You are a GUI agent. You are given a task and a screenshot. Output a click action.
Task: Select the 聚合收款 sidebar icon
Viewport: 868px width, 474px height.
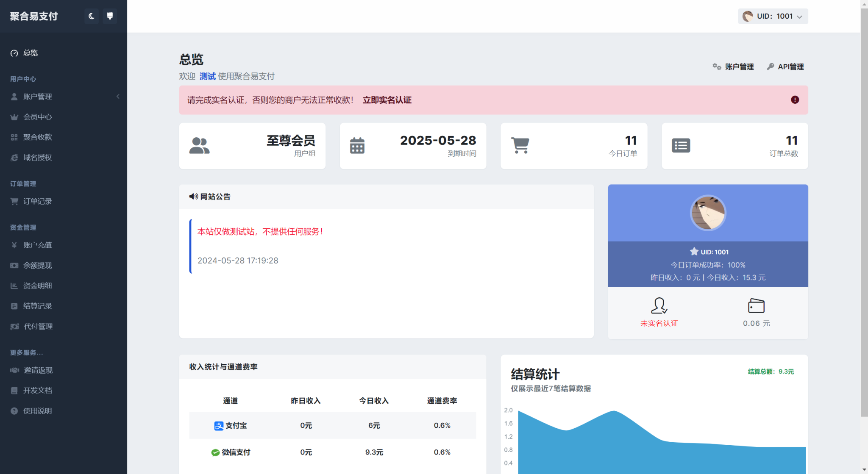pos(14,137)
